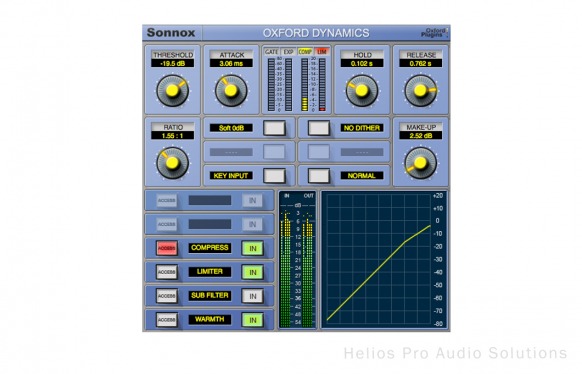Select the GATE meter tab

[272, 52]
